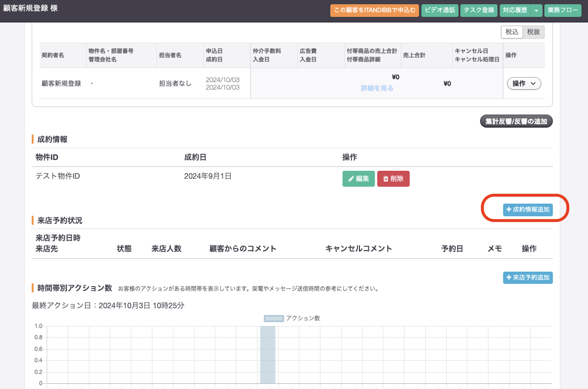Add contract info with 成約情報追加
The image size is (588, 389).
click(x=528, y=210)
